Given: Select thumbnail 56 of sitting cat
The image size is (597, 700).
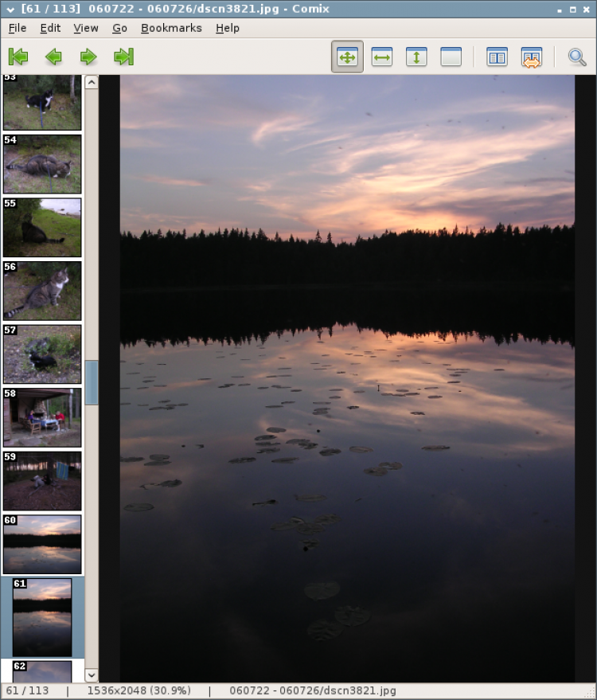Looking at the screenshot, I should click(x=42, y=291).
